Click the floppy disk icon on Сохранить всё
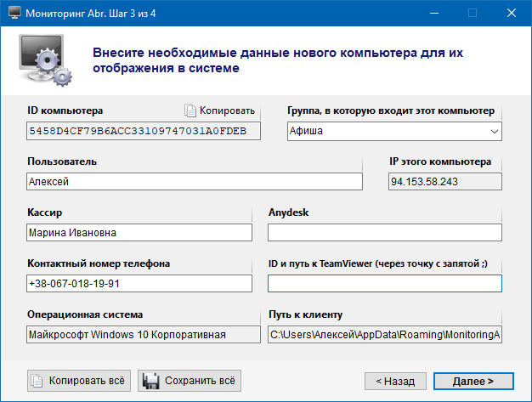Screen dimensions: 532x402 coord(151,381)
